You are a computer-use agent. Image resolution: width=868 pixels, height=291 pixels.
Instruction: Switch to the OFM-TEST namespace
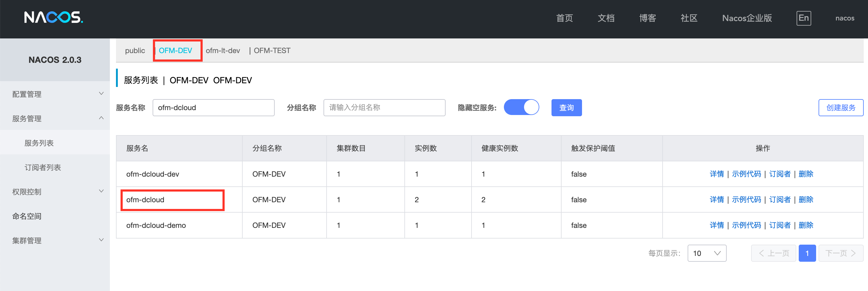pos(272,51)
